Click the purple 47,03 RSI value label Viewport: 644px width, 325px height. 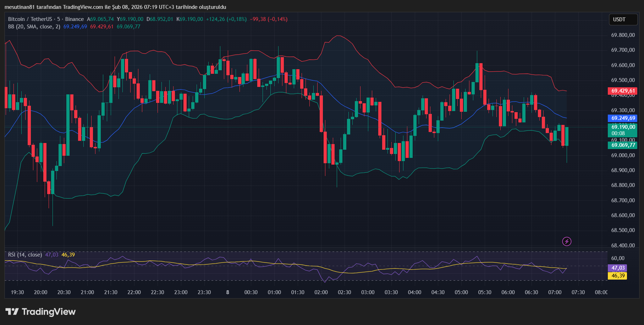pos(618,268)
